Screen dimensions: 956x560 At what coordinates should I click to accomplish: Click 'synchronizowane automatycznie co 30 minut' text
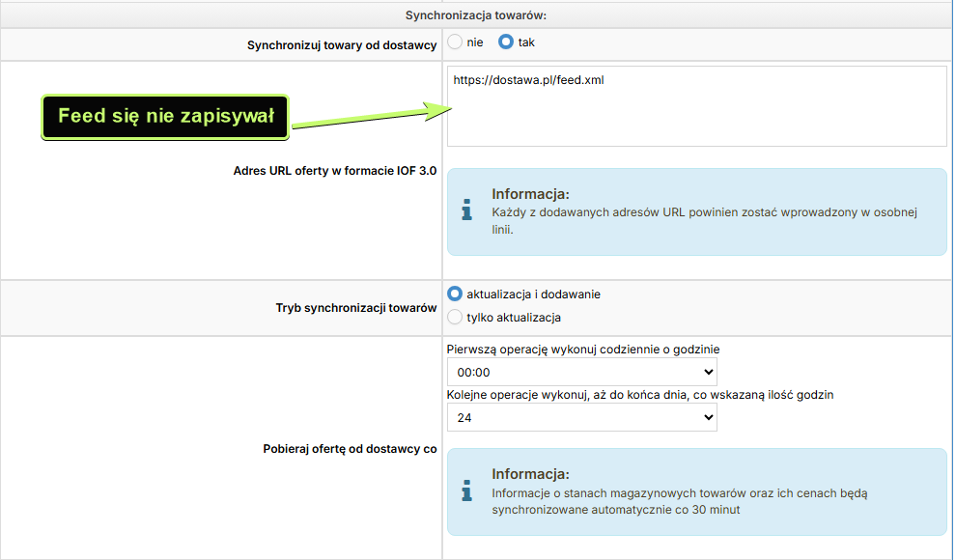coord(616,510)
